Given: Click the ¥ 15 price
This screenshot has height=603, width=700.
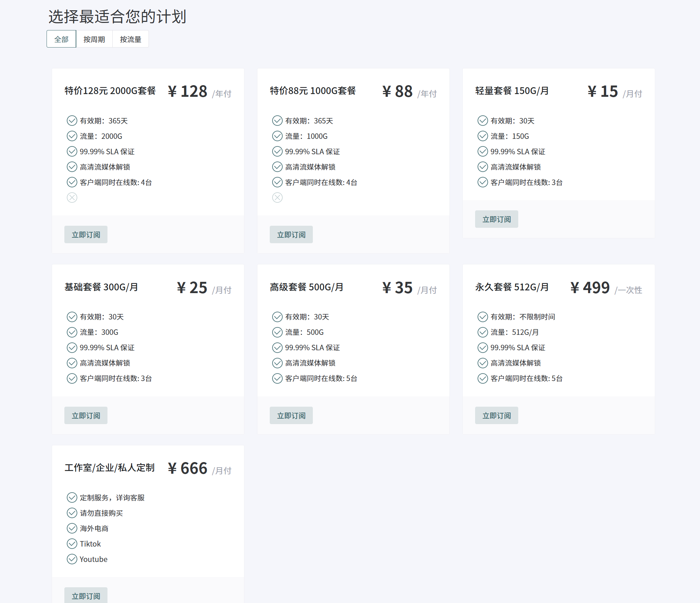Looking at the screenshot, I should coord(603,91).
